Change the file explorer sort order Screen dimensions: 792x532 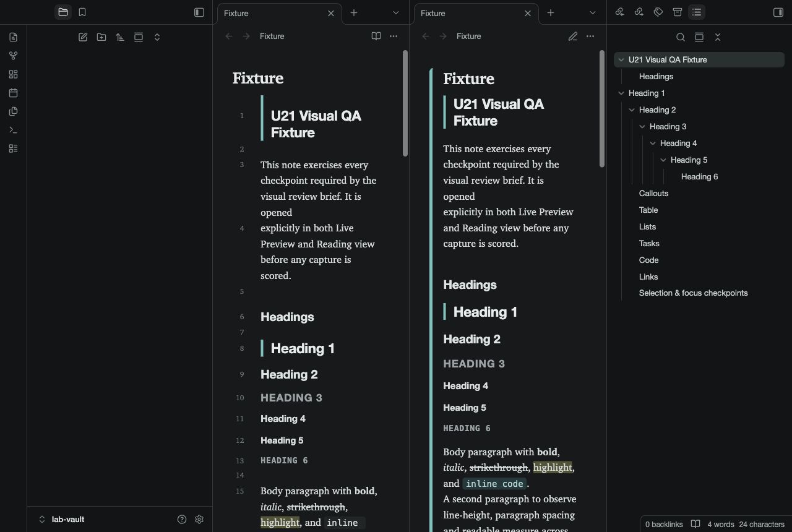120,37
